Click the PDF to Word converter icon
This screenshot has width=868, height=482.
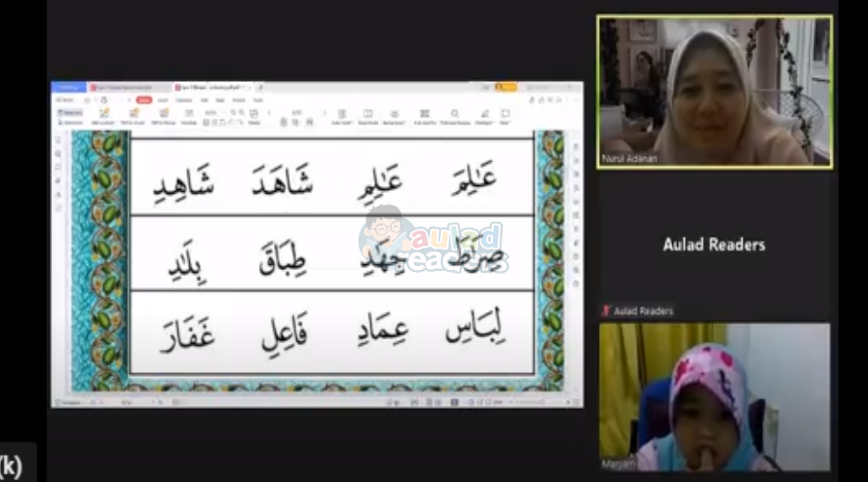[132, 116]
